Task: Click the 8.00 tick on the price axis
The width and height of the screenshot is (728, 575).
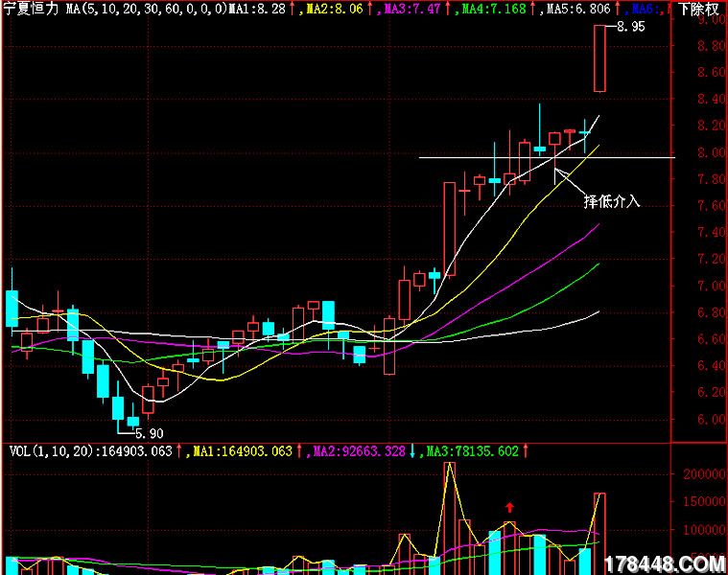Action: pyautogui.click(x=712, y=152)
